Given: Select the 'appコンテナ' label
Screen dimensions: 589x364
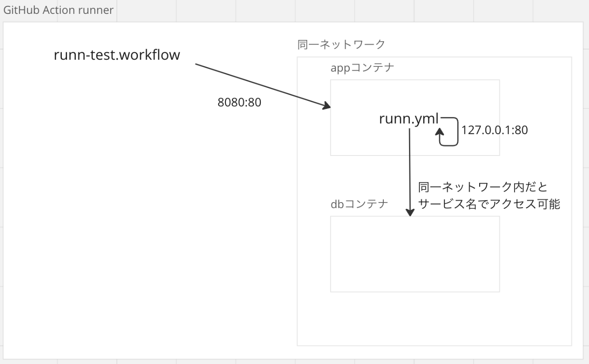Looking at the screenshot, I should click(x=363, y=68).
